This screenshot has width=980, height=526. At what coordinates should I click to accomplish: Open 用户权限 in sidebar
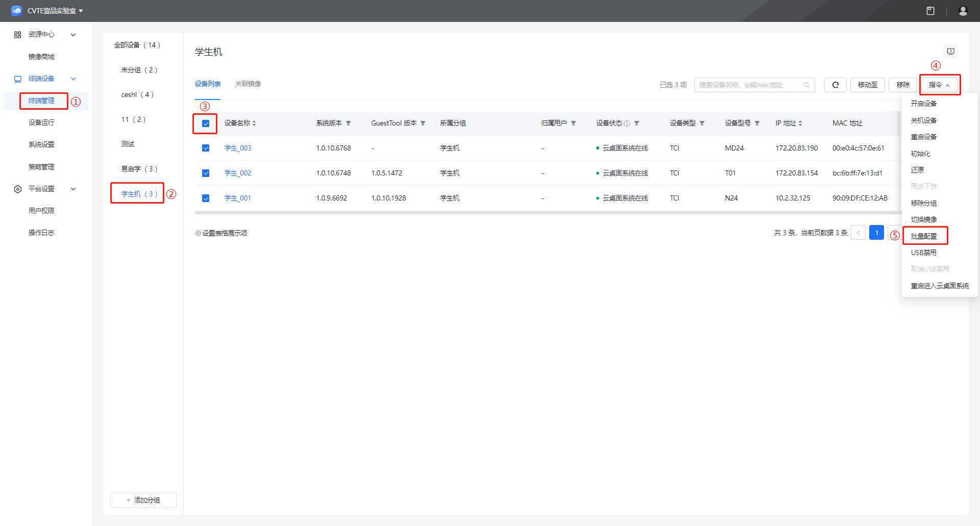click(x=41, y=211)
